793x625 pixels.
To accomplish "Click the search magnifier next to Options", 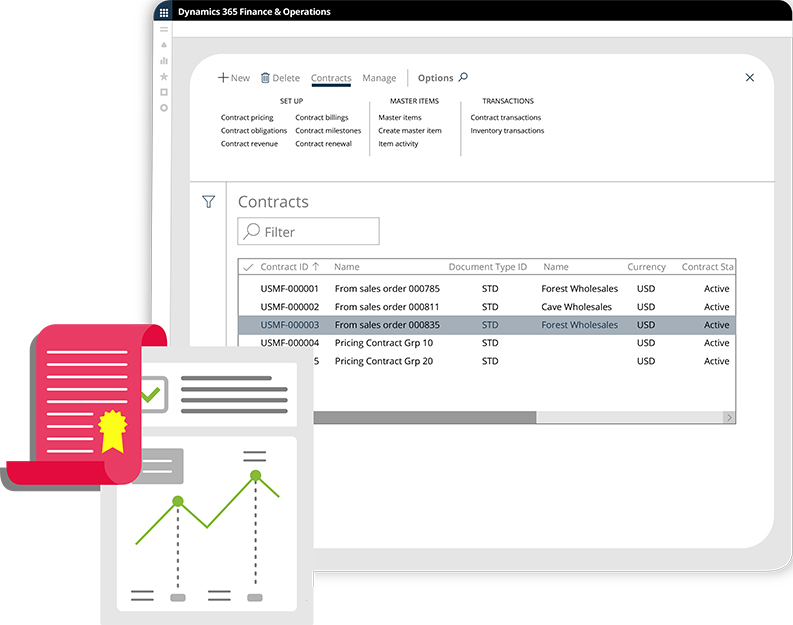I will pos(463,77).
